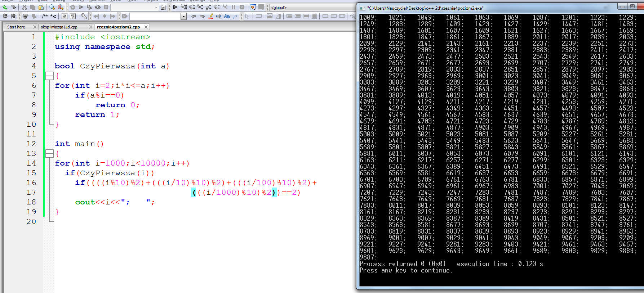
Task: Toggle search within selected text only
Action: tap(219, 16)
